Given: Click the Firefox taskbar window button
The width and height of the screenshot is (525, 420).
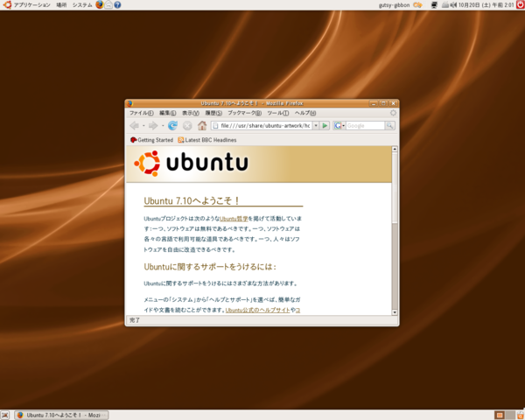Looking at the screenshot, I should [61, 416].
